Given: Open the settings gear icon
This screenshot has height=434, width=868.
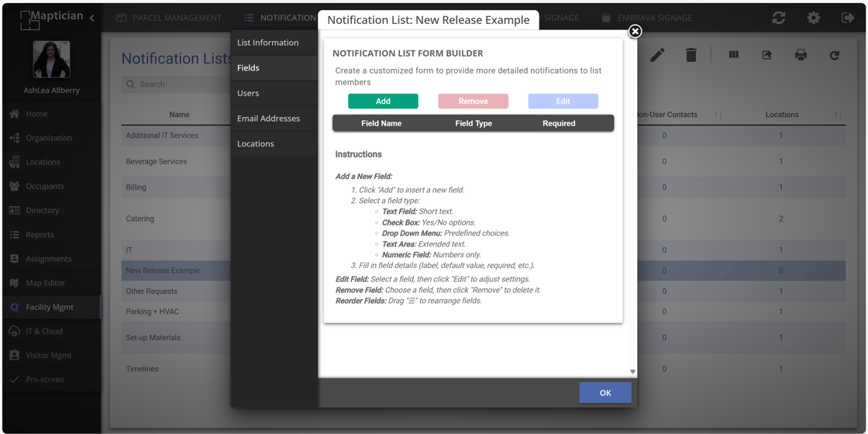Looking at the screenshot, I should pos(813,18).
